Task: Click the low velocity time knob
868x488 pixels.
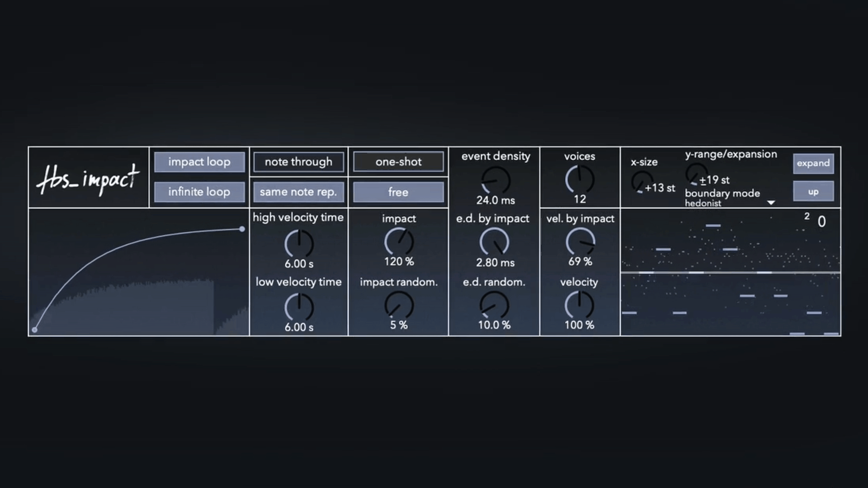Action: tap(299, 307)
